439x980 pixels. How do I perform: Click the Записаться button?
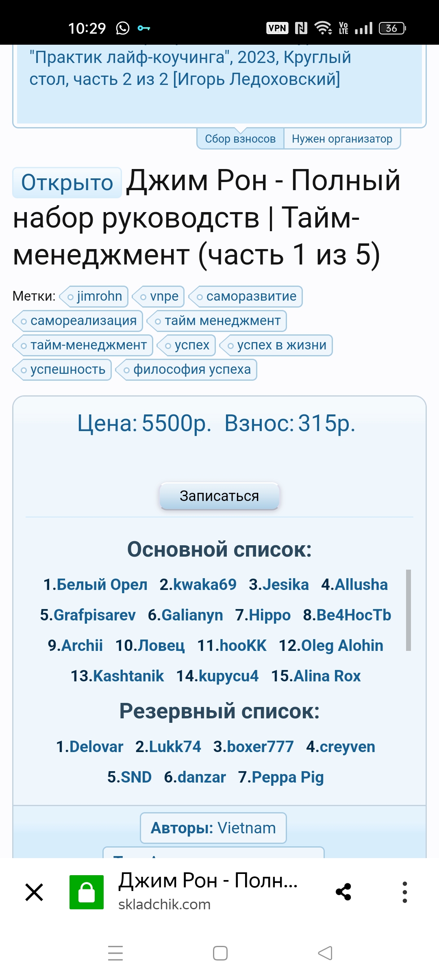[219, 496]
